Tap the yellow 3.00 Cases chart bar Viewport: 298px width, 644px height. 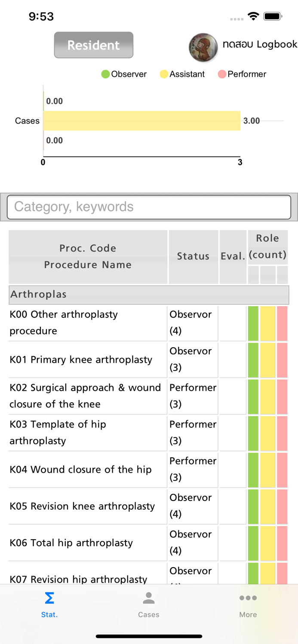142,121
